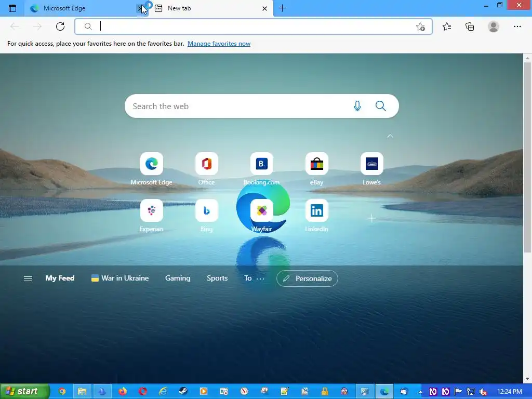The height and width of the screenshot is (399, 532).
Task: Click the muted volume tray icon
Action: [484, 392]
